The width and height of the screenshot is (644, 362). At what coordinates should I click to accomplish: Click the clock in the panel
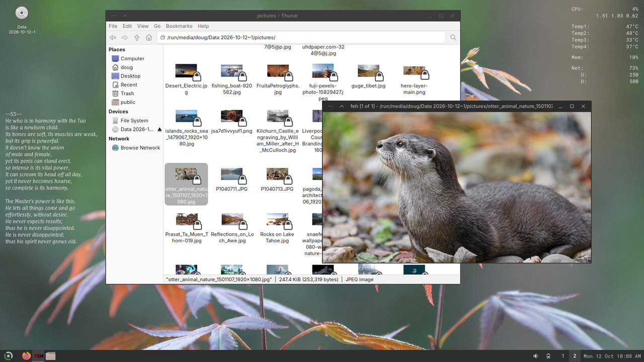tap(612, 356)
